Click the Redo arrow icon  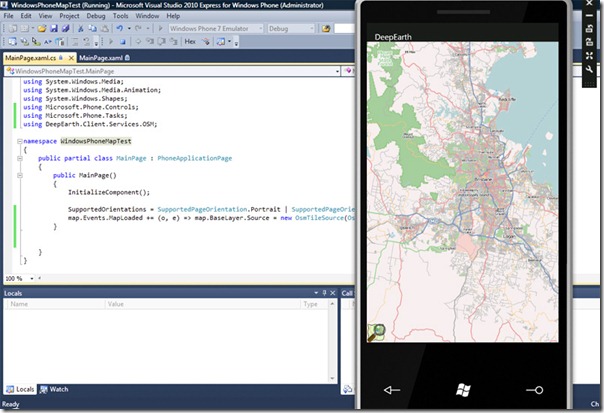[x=138, y=29]
